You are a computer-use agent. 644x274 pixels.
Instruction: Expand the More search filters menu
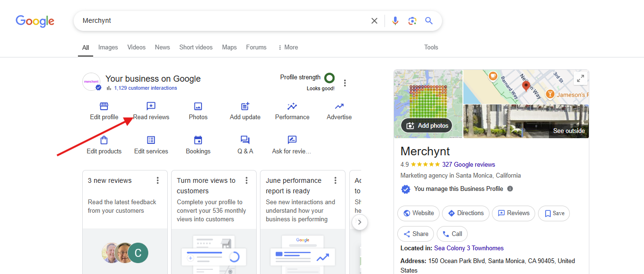point(288,47)
